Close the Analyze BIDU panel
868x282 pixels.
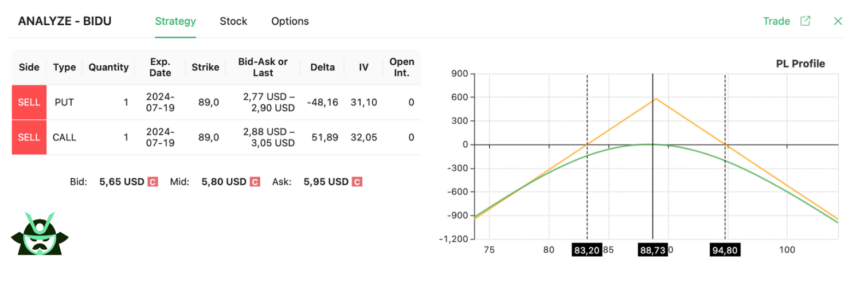(838, 21)
